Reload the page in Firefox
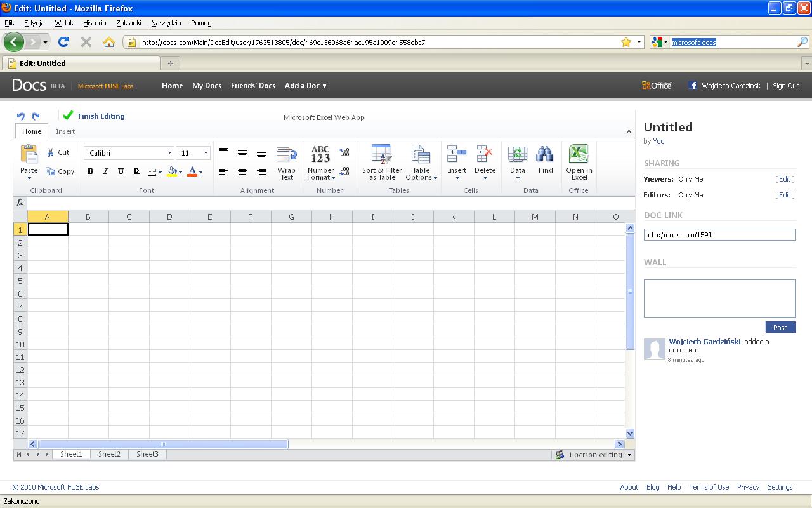812x508 pixels. coord(63,42)
